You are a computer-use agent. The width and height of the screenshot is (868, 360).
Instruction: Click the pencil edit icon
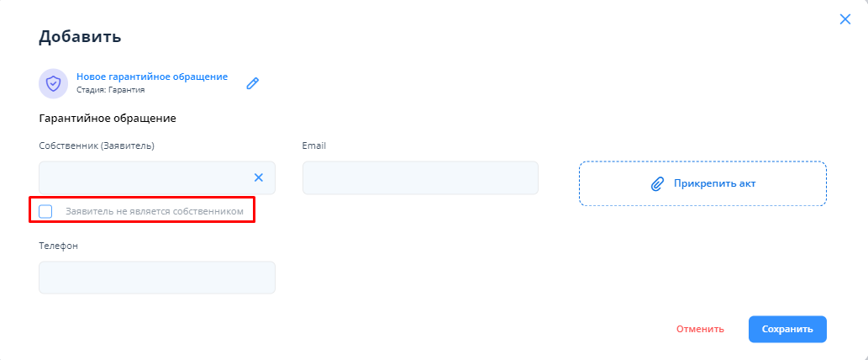coord(252,83)
